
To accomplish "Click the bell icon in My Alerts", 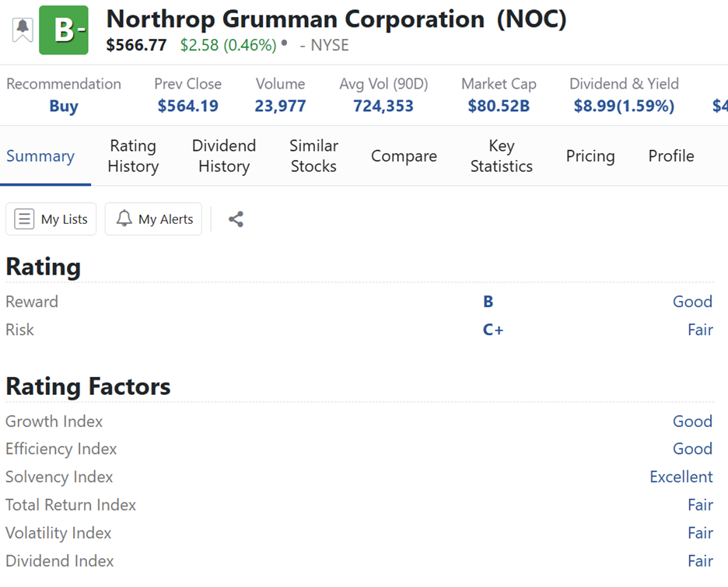I will pyautogui.click(x=124, y=219).
